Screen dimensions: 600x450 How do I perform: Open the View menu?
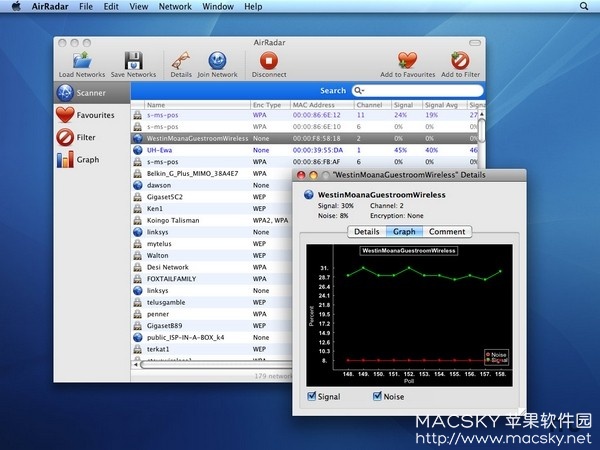tap(139, 6)
